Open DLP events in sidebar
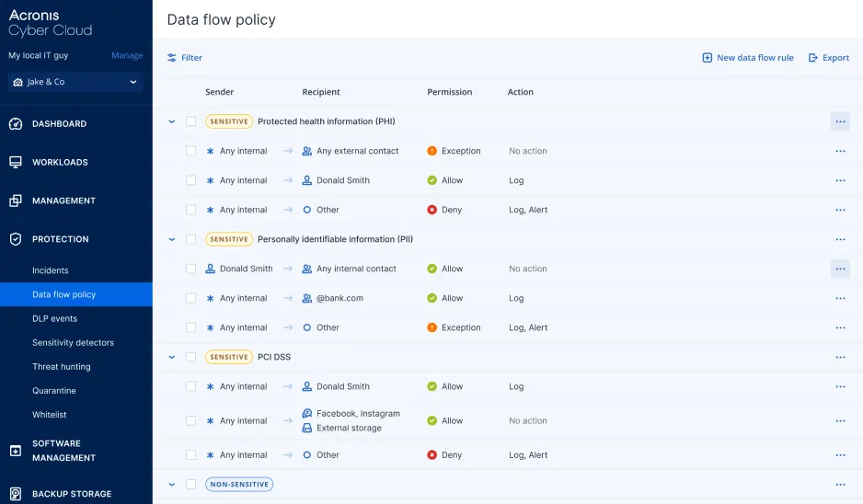The width and height of the screenshot is (863, 504). point(54,318)
